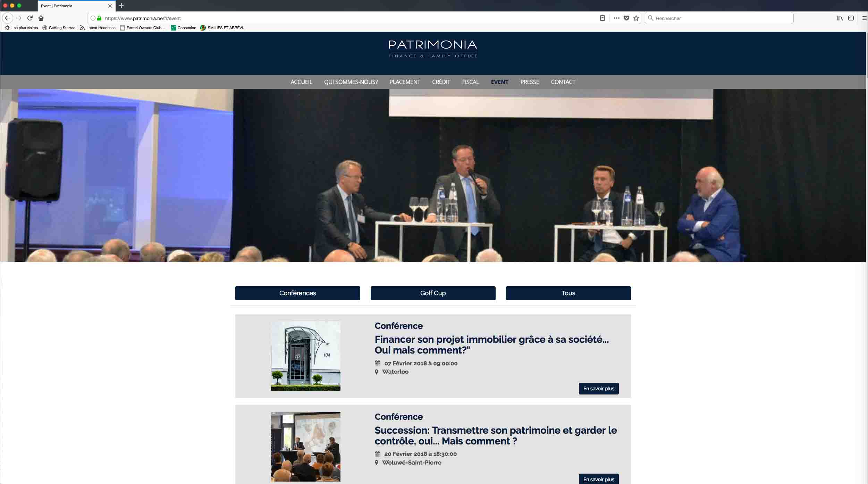Bookmark this page with the star icon
This screenshot has height=484, width=868.
point(636,18)
